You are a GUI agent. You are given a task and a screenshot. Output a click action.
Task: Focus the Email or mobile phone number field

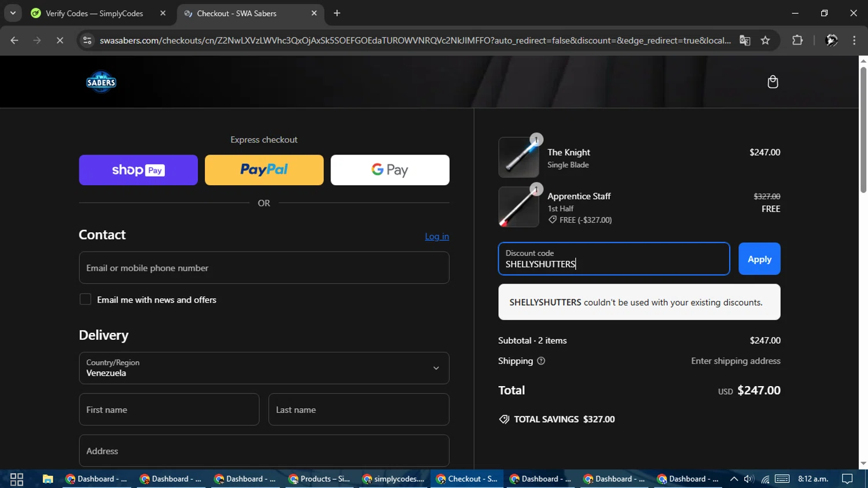(264, 267)
